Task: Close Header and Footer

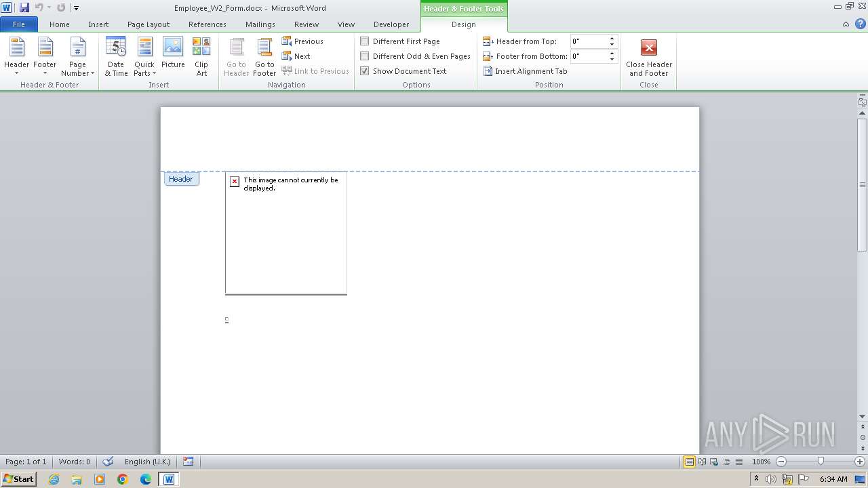Action: (x=649, y=57)
